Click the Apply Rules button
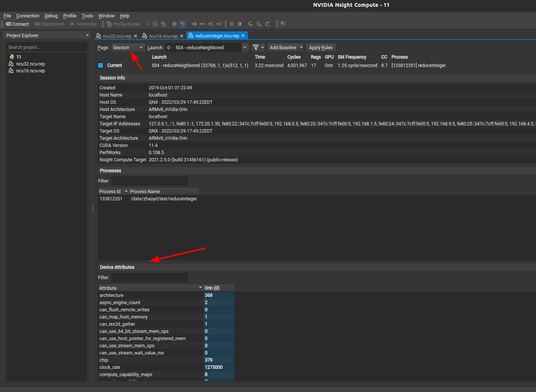Viewport: 536px width, 392px height. (321, 47)
